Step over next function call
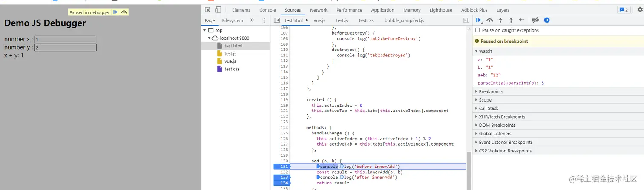 click(x=490, y=20)
